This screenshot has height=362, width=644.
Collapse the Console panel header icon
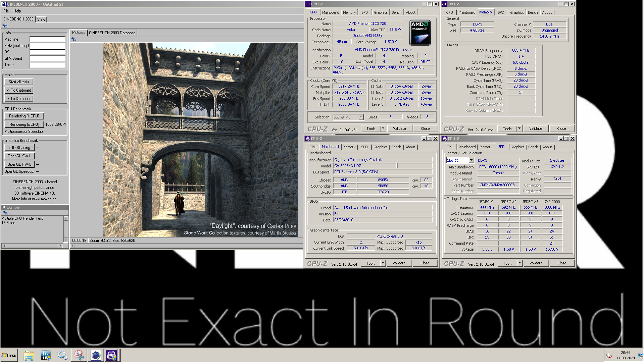tap(4, 207)
